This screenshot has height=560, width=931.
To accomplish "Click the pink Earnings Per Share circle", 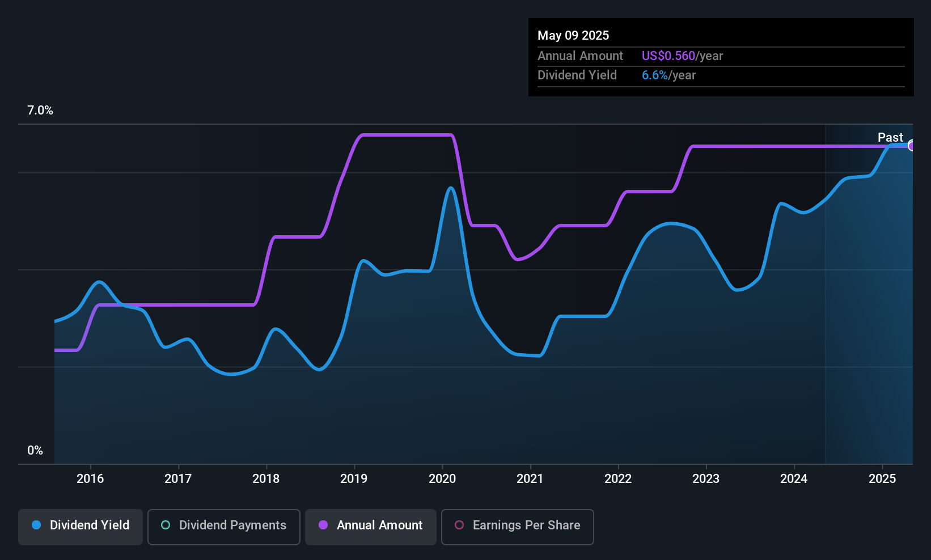I will coord(459,525).
